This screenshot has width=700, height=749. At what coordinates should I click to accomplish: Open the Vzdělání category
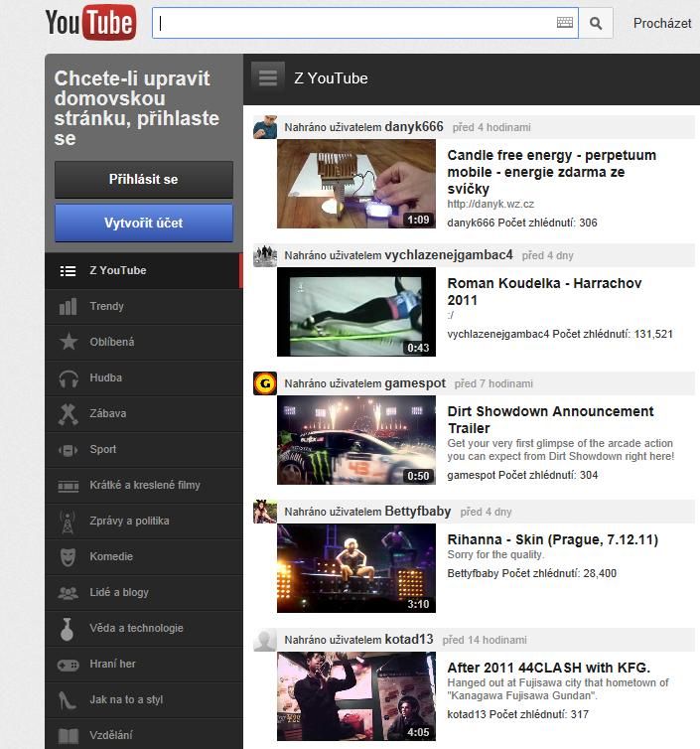point(144,735)
